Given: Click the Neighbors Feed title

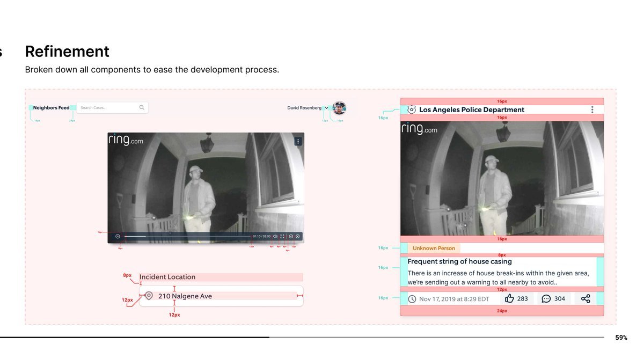Looking at the screenshot, I should click(x=51, y=108).
